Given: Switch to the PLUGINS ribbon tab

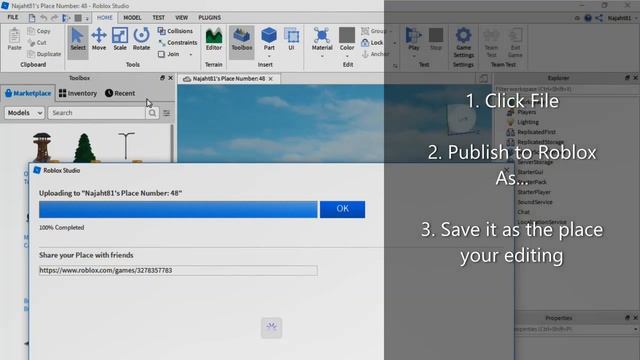Looking at the screenshot, I should [209, 18].
